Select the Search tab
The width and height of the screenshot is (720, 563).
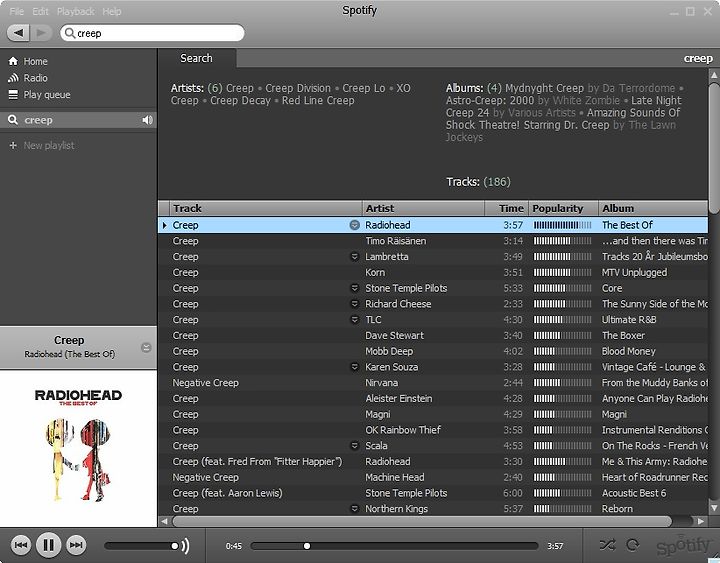[x=197, y=58]
